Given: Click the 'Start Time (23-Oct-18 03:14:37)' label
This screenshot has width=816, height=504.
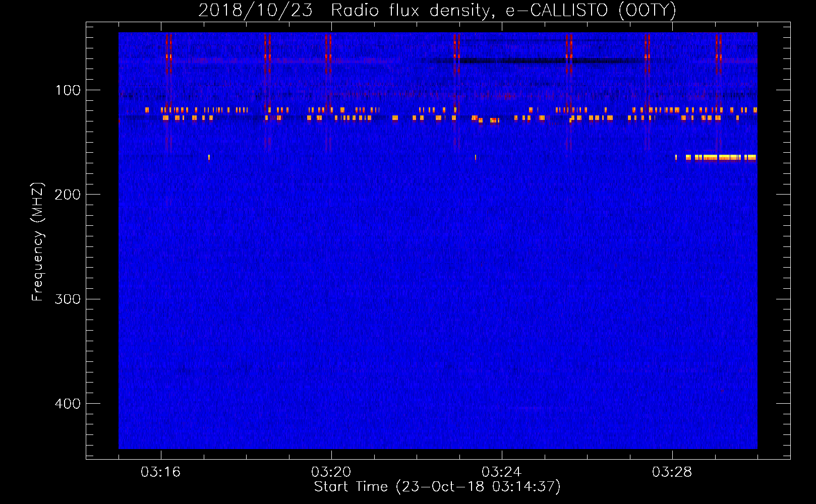Looking at the screenshot, I should click(x=437, y=487).
